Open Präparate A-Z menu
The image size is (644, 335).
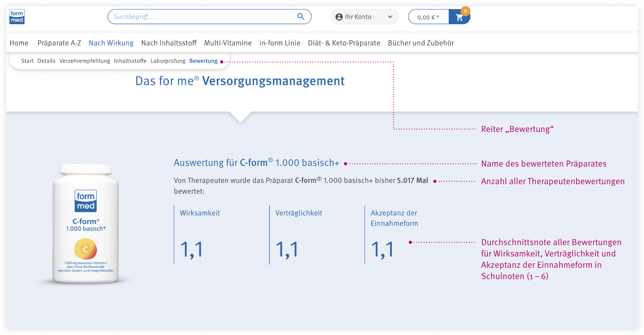coord(59,43)
